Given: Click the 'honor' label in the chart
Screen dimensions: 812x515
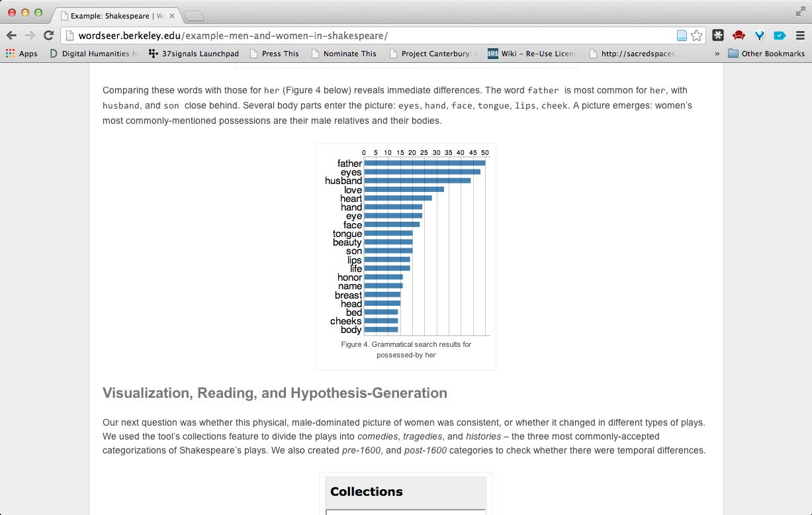Looking at the screenshot, I should (x=350, y=277).
